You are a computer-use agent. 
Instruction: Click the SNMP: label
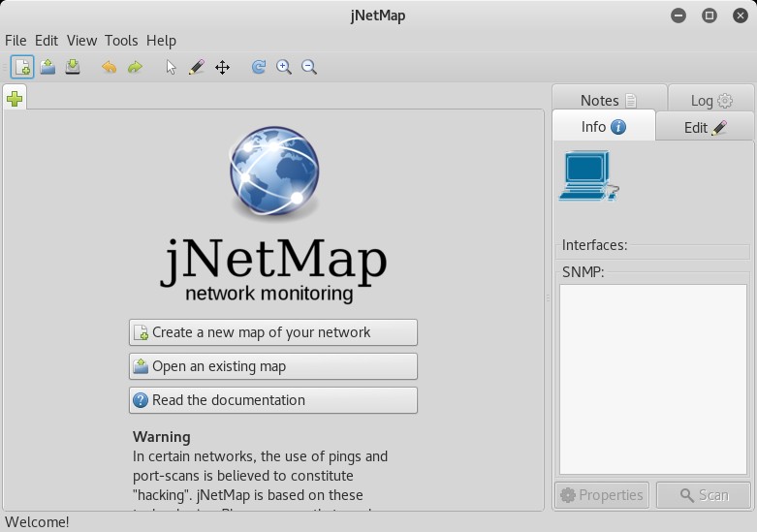(x=583, y=272)
